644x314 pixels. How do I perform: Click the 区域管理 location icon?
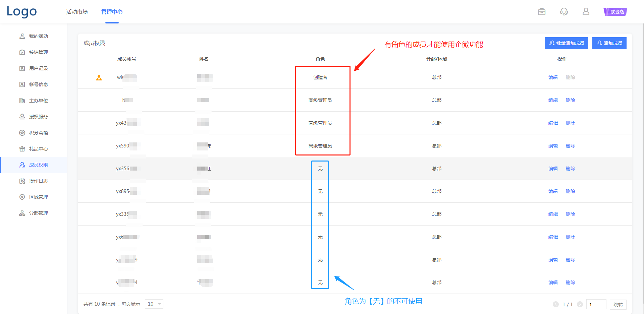point(22,197)
